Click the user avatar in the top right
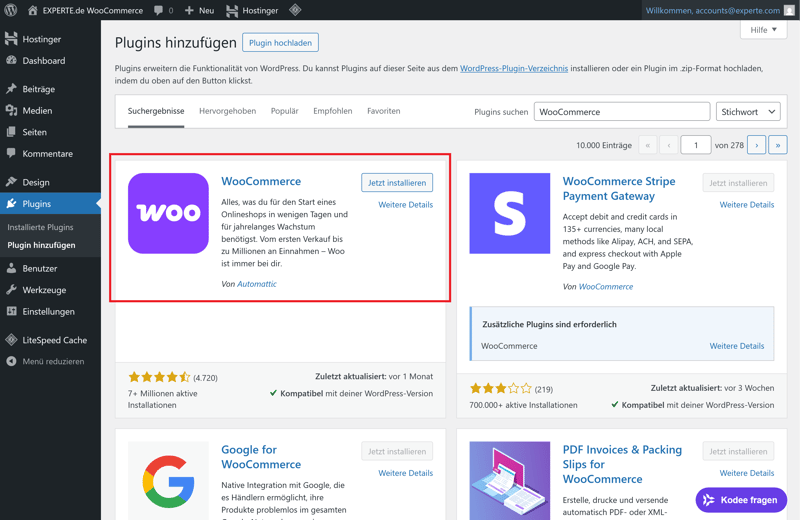The height and width of the screenshot is (520, 800). pos(789,10)
